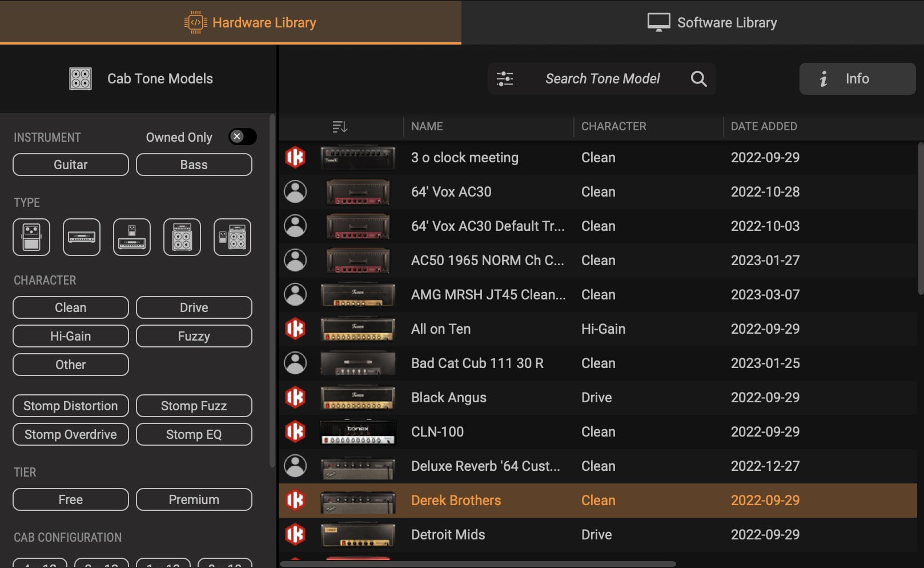The height and width of the screenshot is (568, 924).
Task: Select the Stomp plus Amp type filter
Action: click(132, 237)
